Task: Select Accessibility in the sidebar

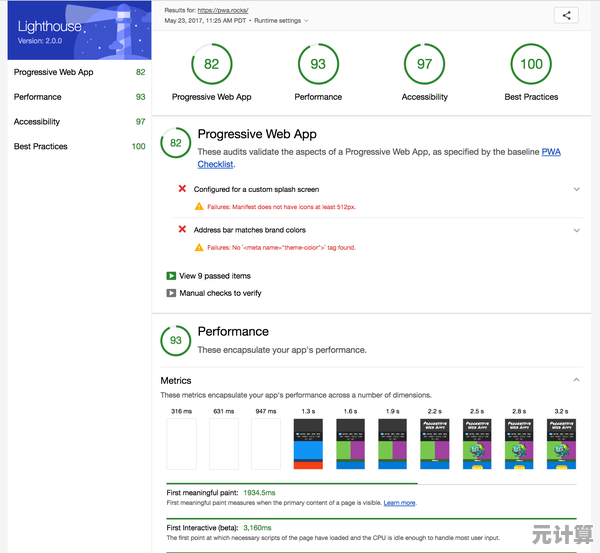Action: [x=79, y=122]
